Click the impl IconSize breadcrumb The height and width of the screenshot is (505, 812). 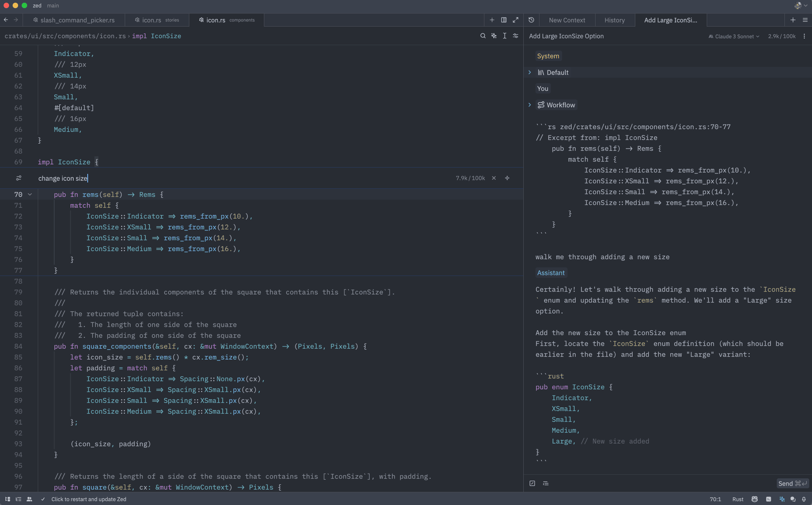(156, 36)
